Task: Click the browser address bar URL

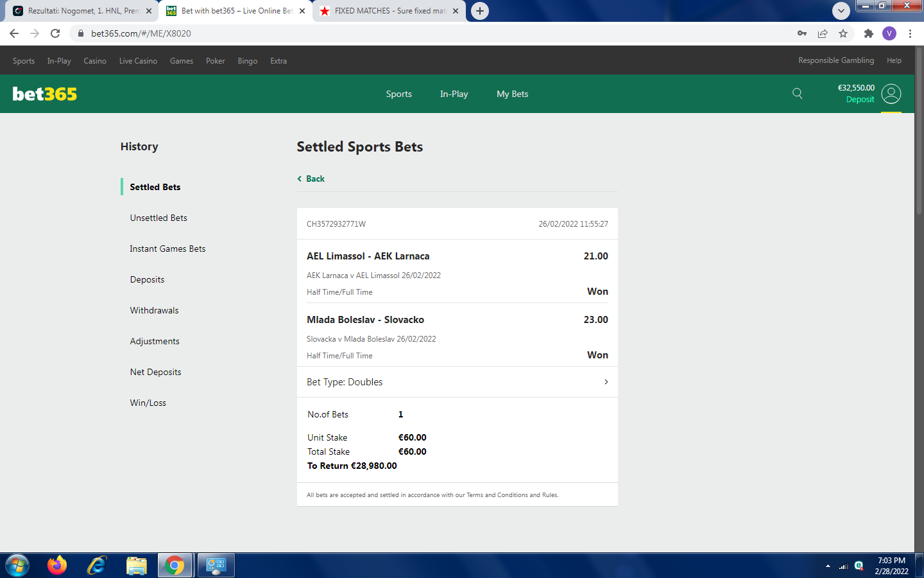Action: point(141,33)
